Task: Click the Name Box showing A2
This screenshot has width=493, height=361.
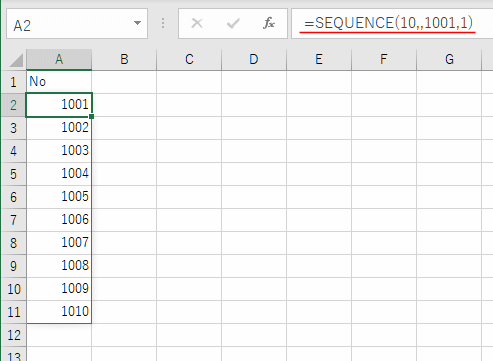Action: click(x=77, y=24)
